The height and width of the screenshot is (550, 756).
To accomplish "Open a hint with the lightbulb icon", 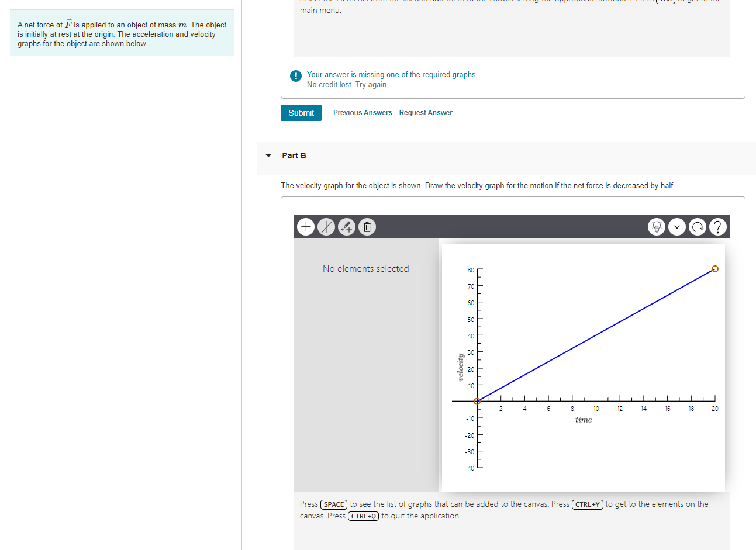I will (x=657, y=227).
